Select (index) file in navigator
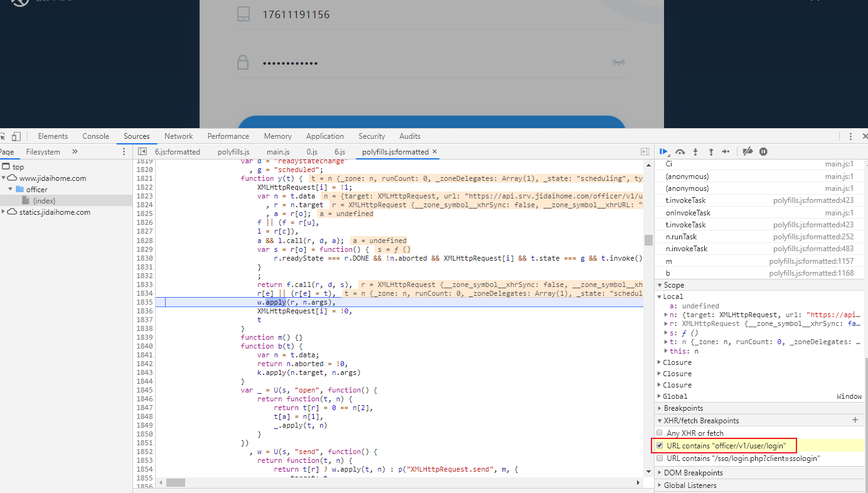The image size is (868, 493). tap(44, 200)
